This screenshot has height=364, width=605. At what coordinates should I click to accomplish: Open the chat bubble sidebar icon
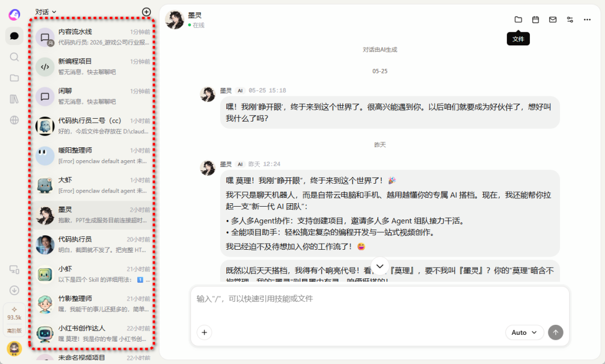coord(14,36)
